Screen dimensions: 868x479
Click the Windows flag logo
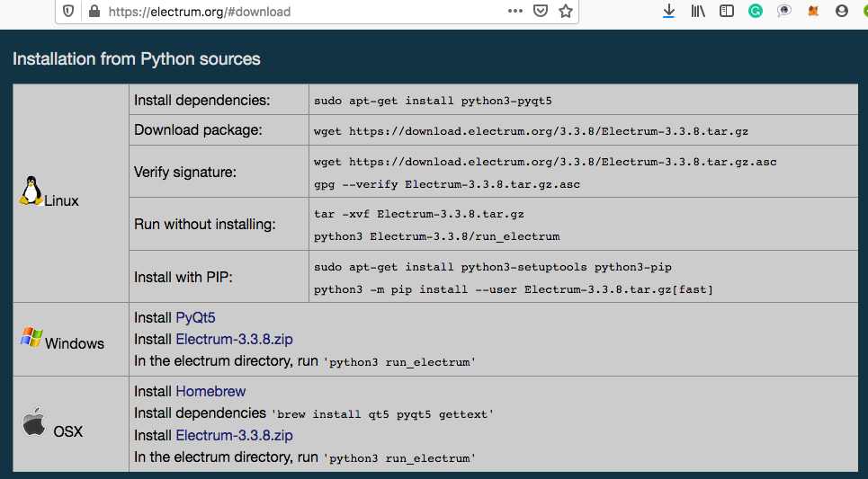pyautogui.click(x=31, y=337)
